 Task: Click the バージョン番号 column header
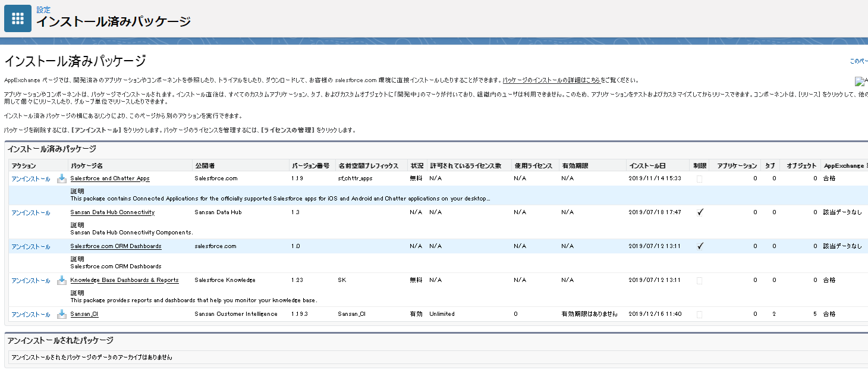pyautogui.click(x=310, y=165)
